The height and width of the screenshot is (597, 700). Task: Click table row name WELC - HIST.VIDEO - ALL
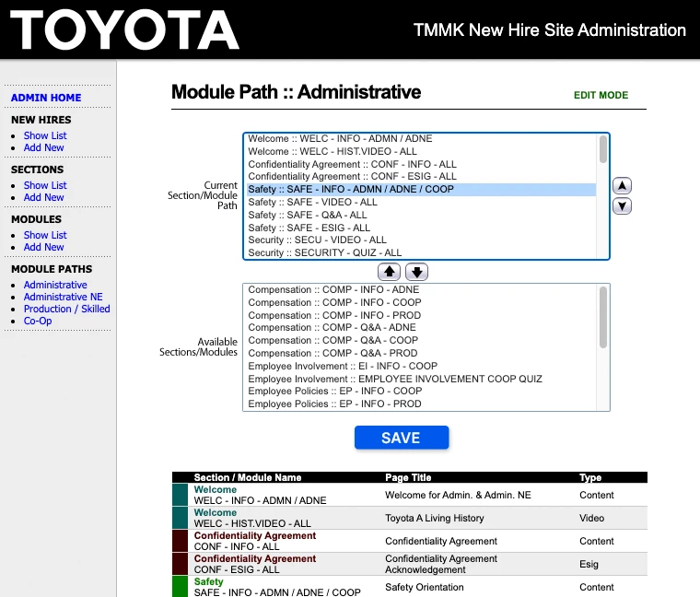coord(252,523)
